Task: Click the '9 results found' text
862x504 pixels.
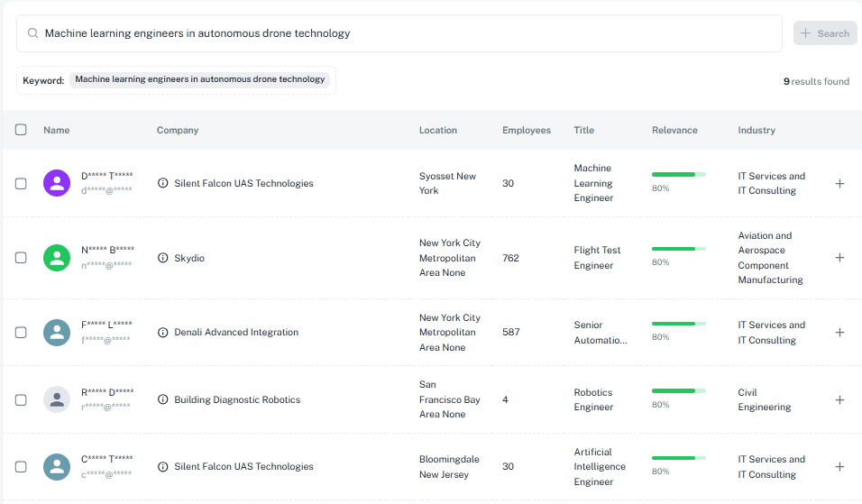Action: [x=816, y=81]
